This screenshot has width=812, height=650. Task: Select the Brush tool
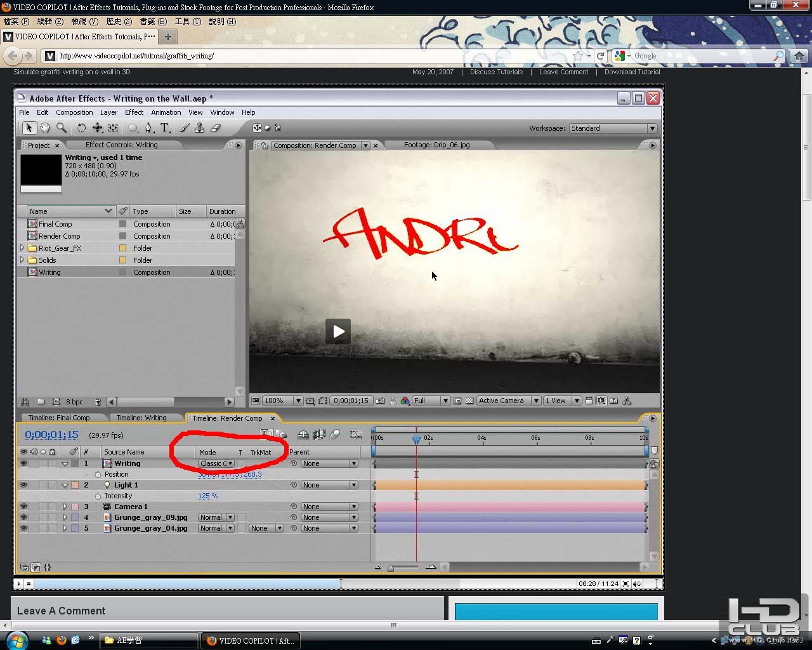click(x=184, y=128)
